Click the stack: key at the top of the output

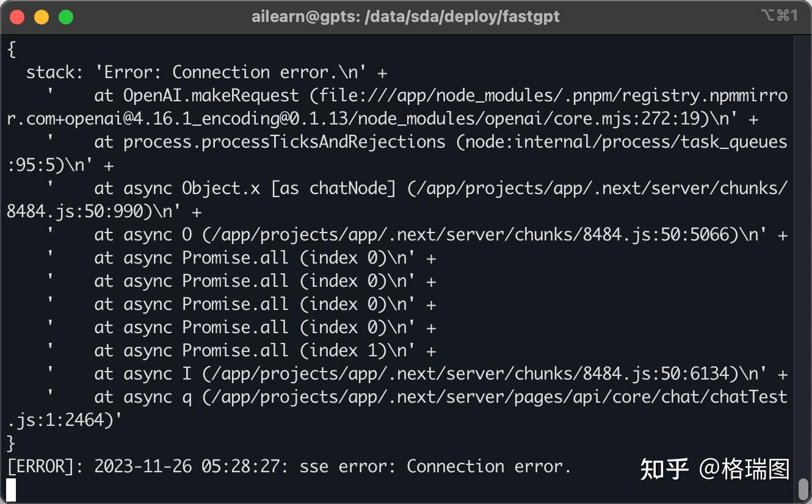tap(55, 73)
